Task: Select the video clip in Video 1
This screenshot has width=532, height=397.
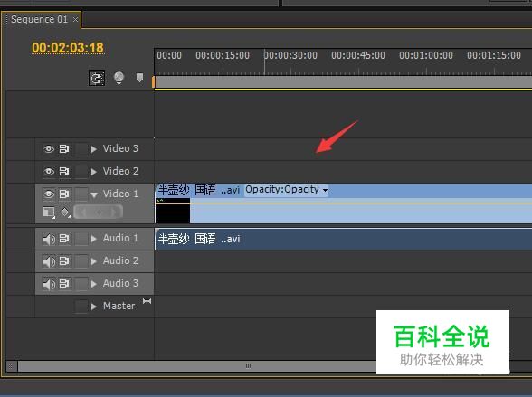Action: pos(344,203)
